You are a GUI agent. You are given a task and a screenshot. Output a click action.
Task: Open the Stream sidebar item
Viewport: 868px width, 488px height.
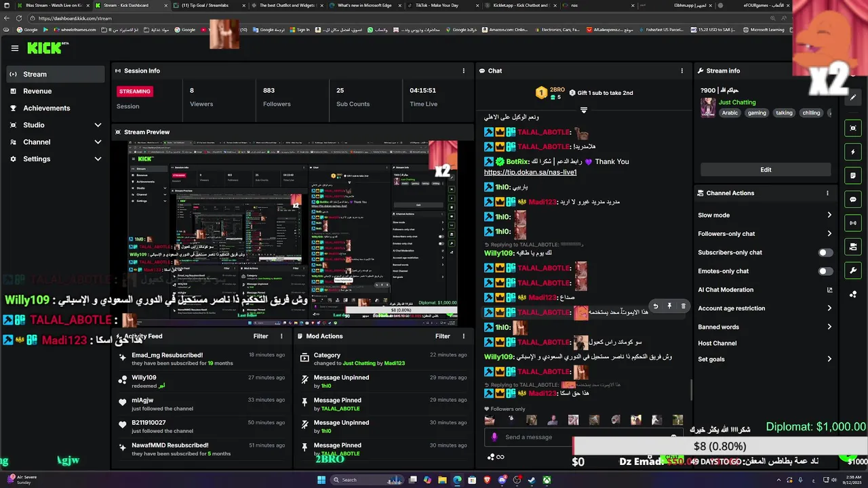point(54,74)
